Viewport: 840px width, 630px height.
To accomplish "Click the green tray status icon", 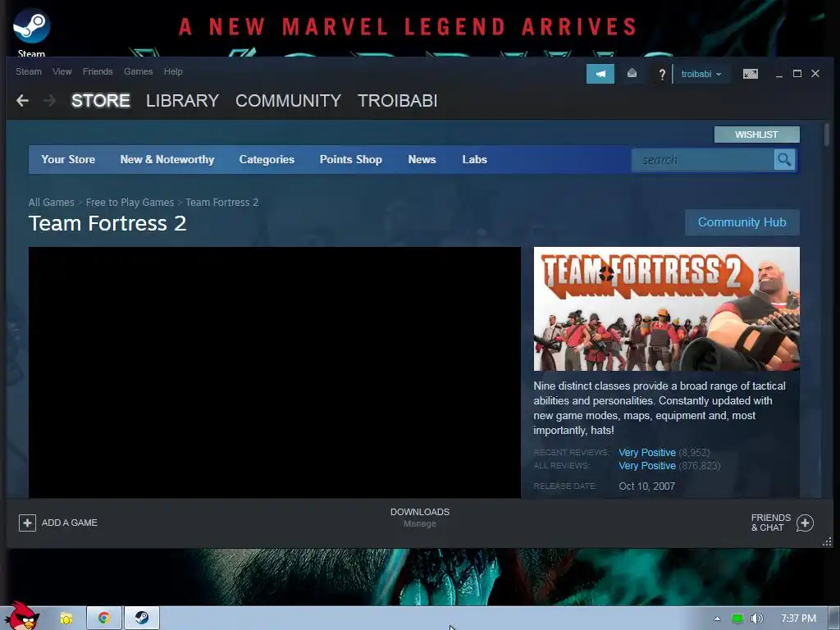I will [737, 619].
